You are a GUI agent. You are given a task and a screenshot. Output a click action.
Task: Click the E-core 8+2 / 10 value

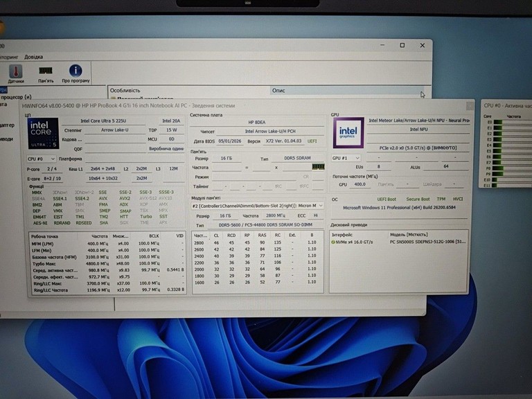tap(53, 179)
